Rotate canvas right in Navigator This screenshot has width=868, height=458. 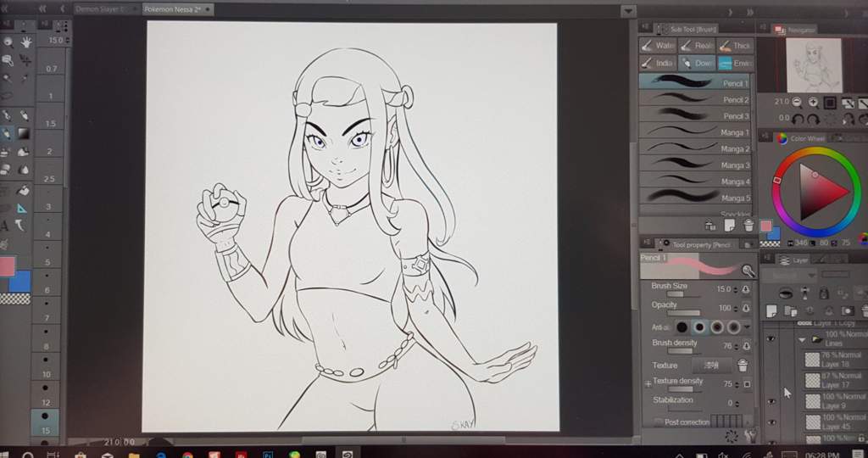pyautogui.click(x=813, y=119)
